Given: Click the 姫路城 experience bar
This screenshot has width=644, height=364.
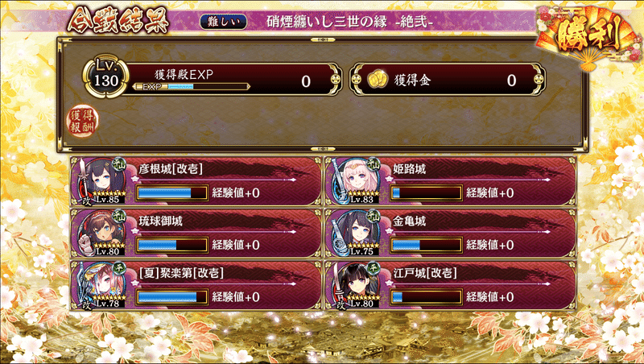Looking at the screenshot, I should [426, 192].
